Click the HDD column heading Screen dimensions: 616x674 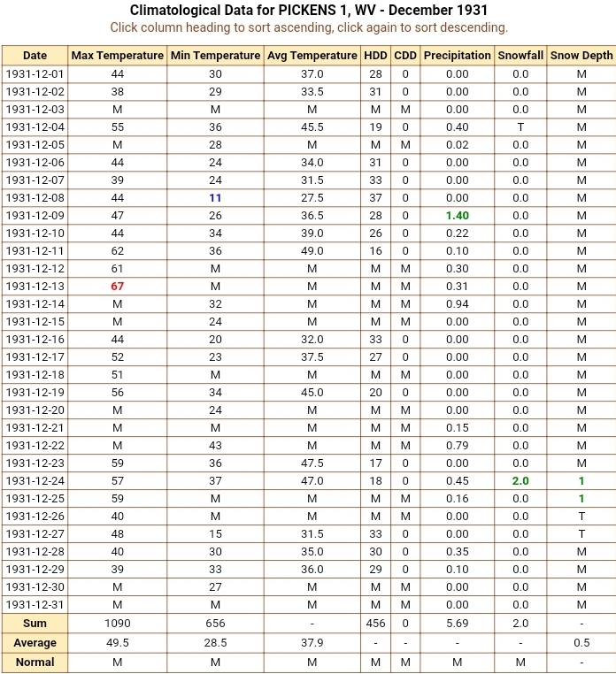coord(375,56)
